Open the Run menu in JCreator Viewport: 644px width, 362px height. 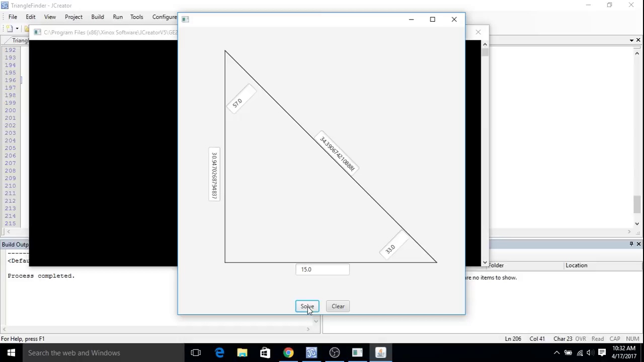click(118, 17)
